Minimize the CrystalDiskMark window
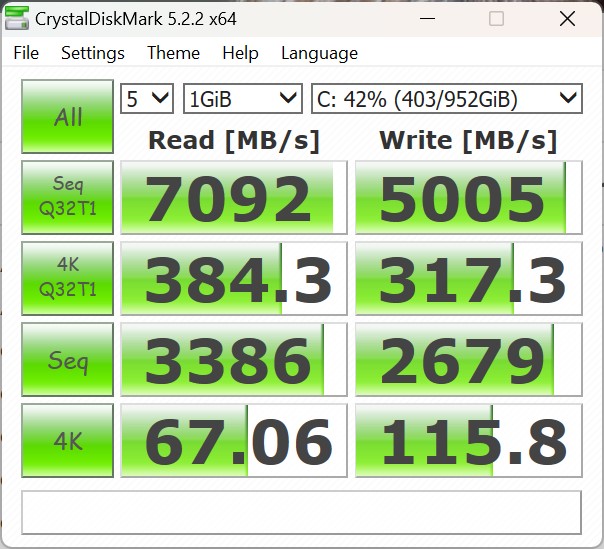604x549 pixels. [x=428, y=18]
